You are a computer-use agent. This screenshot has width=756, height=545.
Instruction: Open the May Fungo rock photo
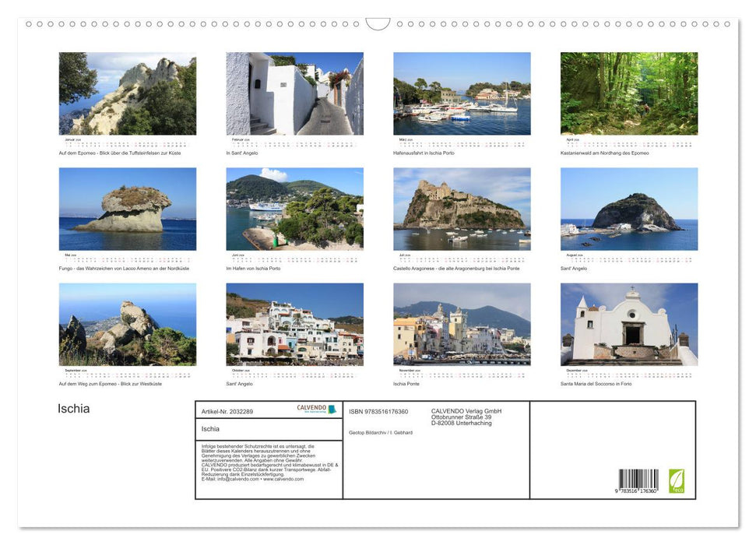coord(127,209)
